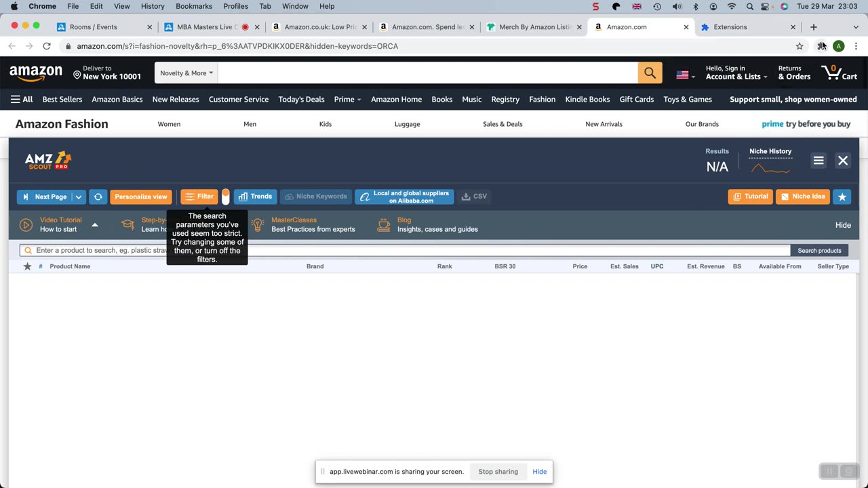
Task: Open the AMZScout Tutorial
Action: click(751, 197)
